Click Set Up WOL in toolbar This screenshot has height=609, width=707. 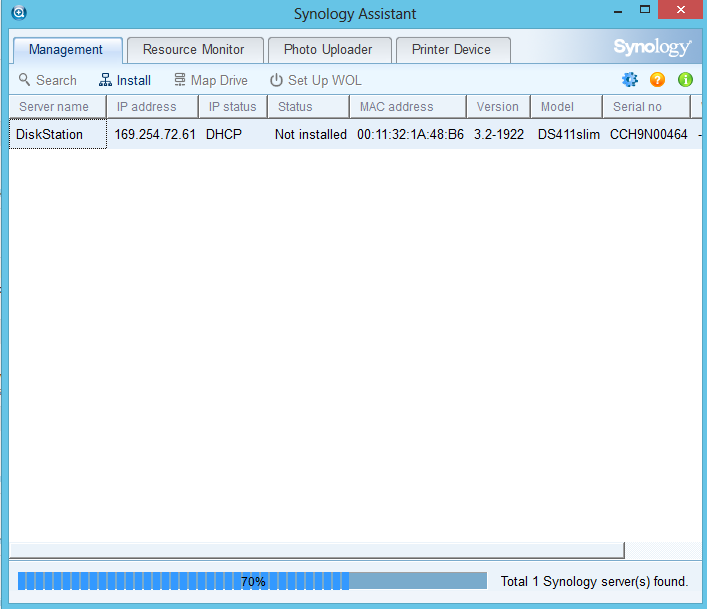[x=315, y=80]
